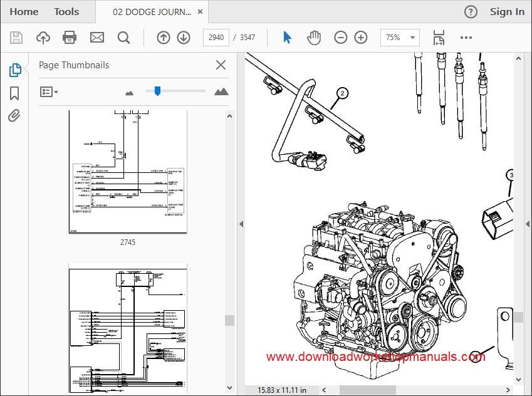Click the total pages text 3547
This screenshot has height=396, width=532.
[248, 38]
